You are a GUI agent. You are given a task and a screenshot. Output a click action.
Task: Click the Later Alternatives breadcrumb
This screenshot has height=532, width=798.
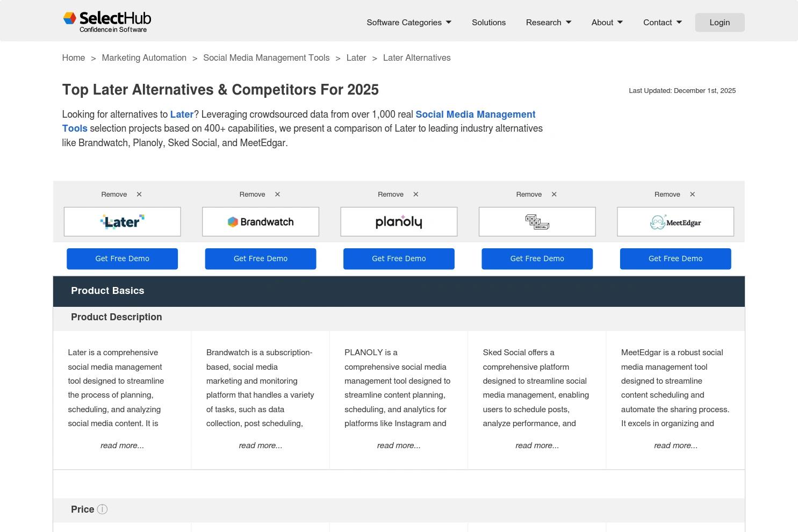417,58
